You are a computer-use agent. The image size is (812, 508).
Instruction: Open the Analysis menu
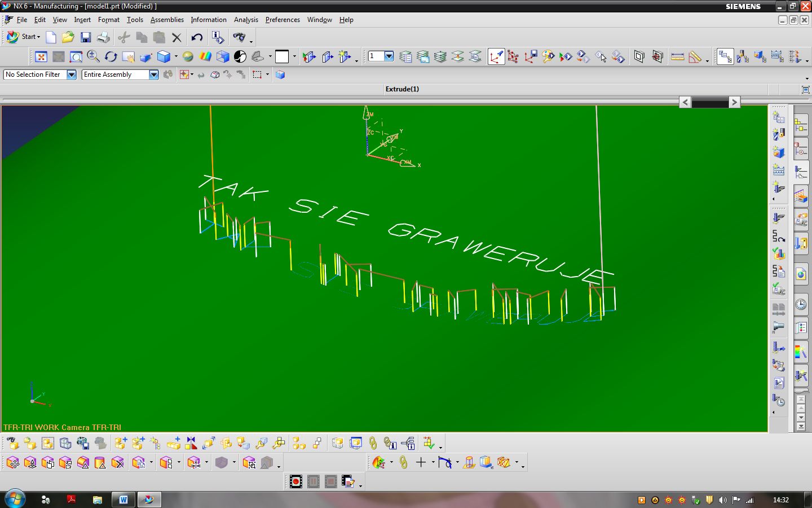tap(246, 20)
